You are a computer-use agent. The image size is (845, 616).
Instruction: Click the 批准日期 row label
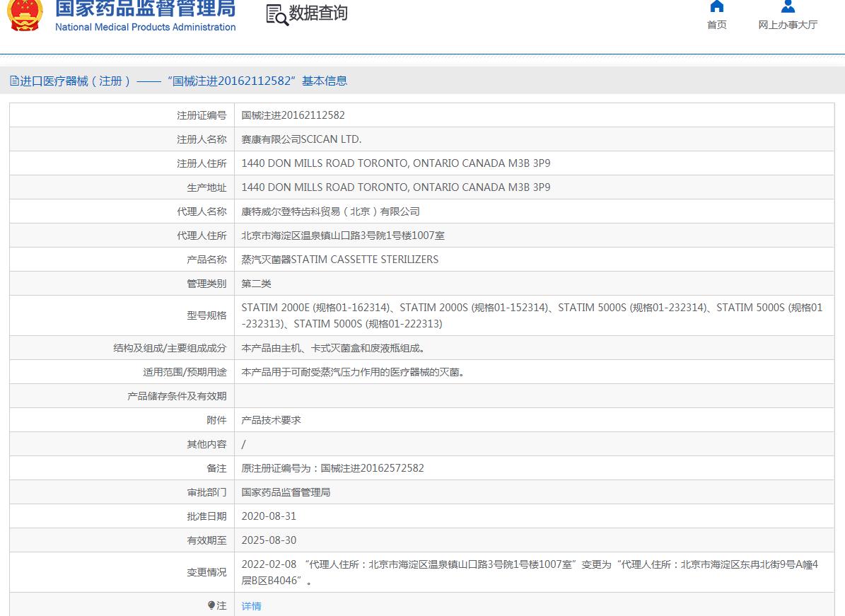(206, 516)
